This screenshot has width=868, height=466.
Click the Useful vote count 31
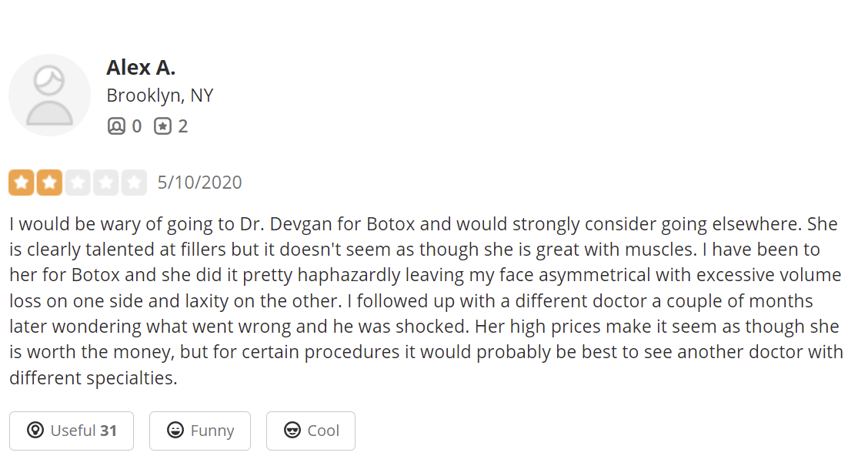108,431
